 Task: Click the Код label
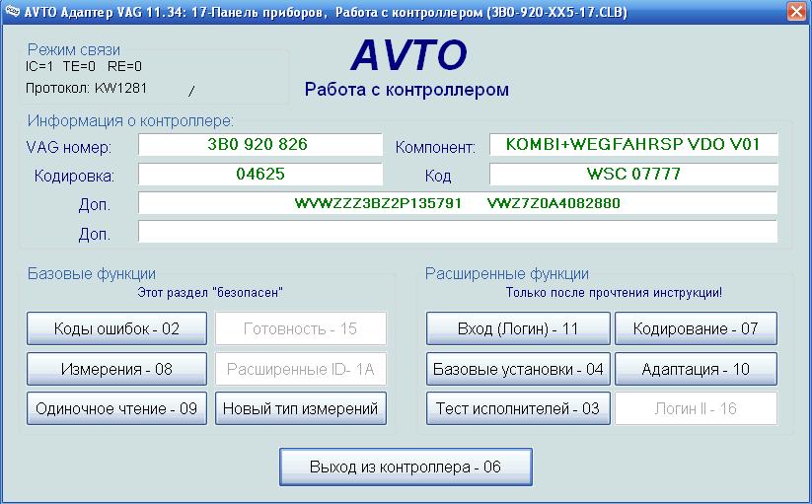pos(438,177)
